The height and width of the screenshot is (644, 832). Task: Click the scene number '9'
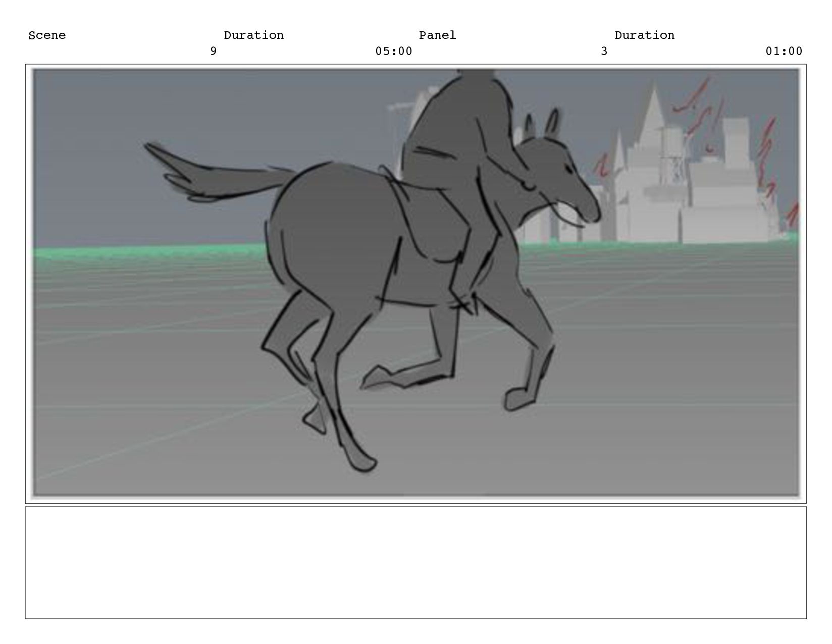[214, 51]
